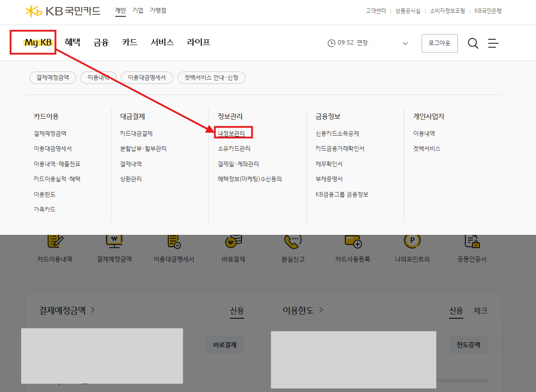Open 결제예정금액 under 카드이용
Screen dimensions: 536x392
pos(50,133)
